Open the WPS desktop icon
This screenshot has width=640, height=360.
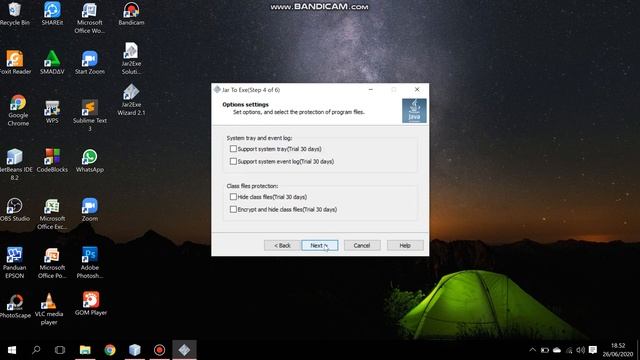[52, 111]
